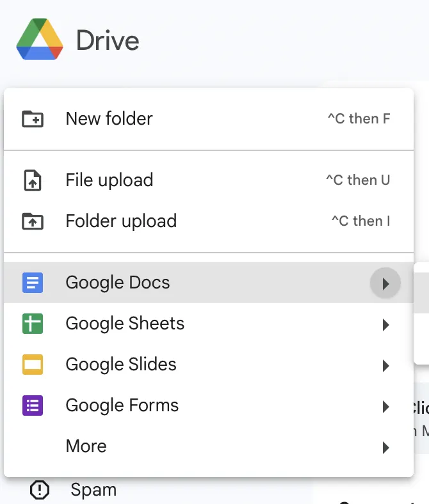
Task: Click the New folder plus icon
Action: pos(33,119)
